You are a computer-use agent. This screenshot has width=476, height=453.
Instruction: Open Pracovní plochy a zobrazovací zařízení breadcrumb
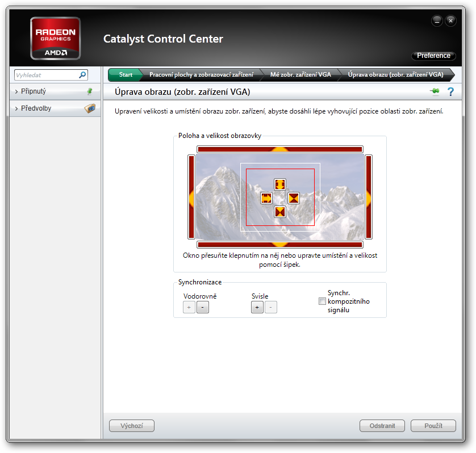point(201,75)
